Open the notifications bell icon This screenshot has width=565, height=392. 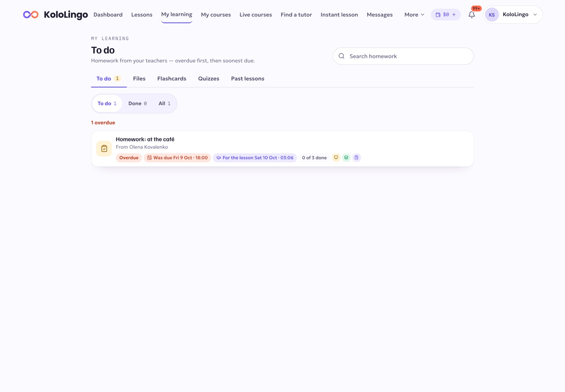click(472, 15)
